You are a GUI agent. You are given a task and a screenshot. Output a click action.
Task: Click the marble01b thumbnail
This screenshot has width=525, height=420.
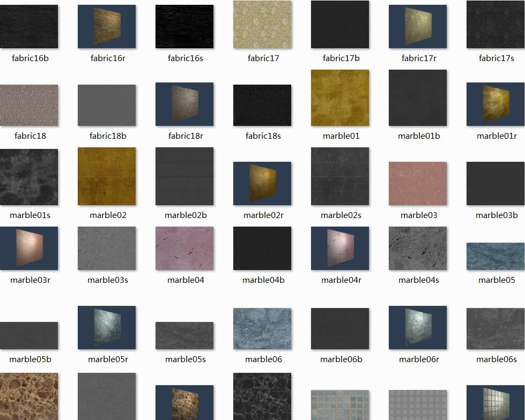(418, 97)
